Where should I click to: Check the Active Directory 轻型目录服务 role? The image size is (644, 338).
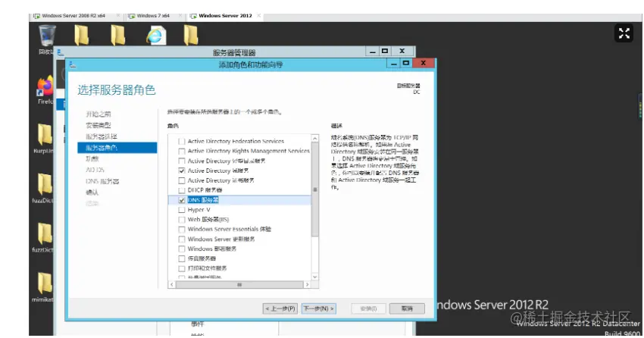[182, 161]
